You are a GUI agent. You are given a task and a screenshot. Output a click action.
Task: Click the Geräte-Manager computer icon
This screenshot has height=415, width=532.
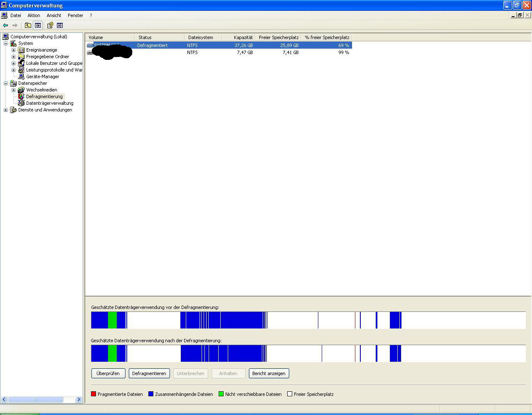tap(21, 77)
